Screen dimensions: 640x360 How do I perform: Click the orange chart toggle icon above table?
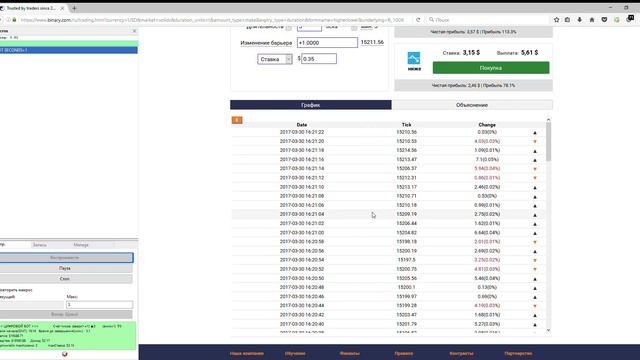pyautogui.click(x=237, y=120)
